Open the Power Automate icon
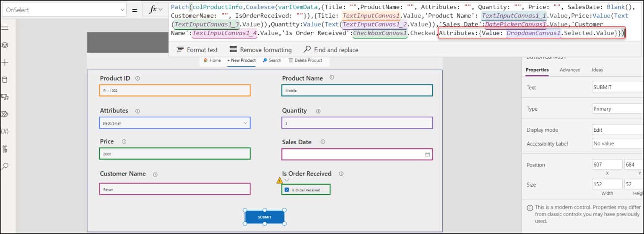 [x=5, y=114]
